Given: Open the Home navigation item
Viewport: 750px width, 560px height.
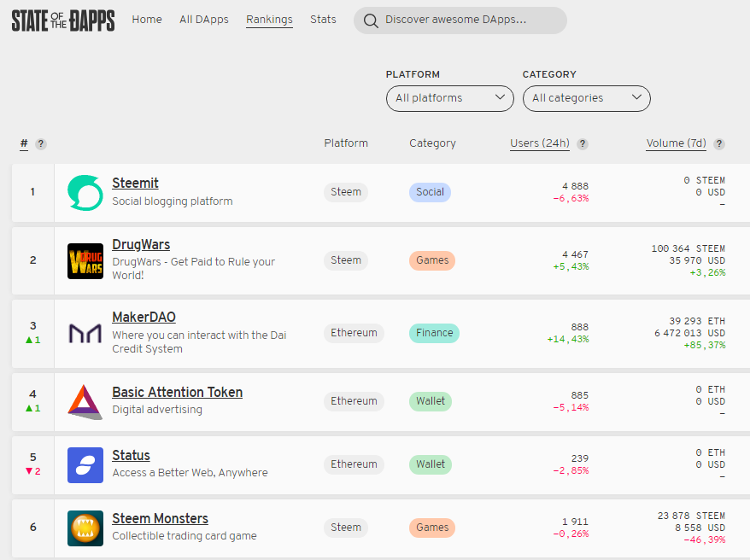Looking at the screenshot, I should tap(147, 20).
